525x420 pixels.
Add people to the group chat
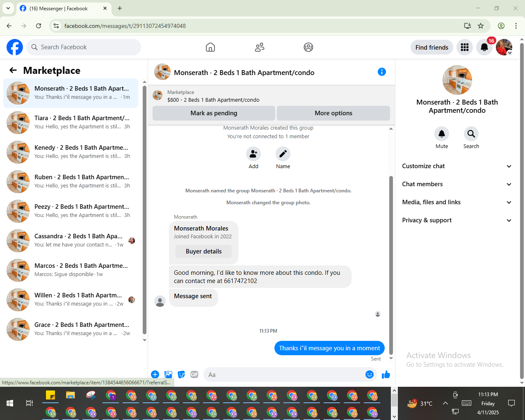[x=253, y=154]
